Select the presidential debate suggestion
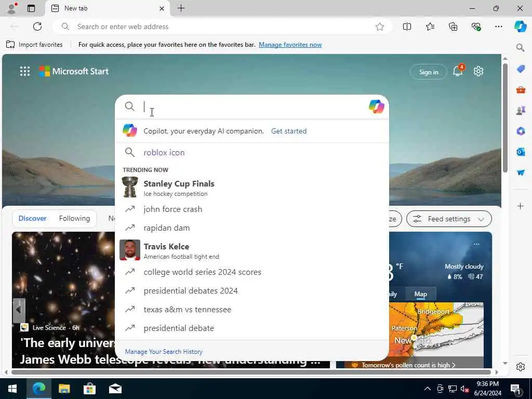Viewport: 532px width, 399px height. pos(252,328)
